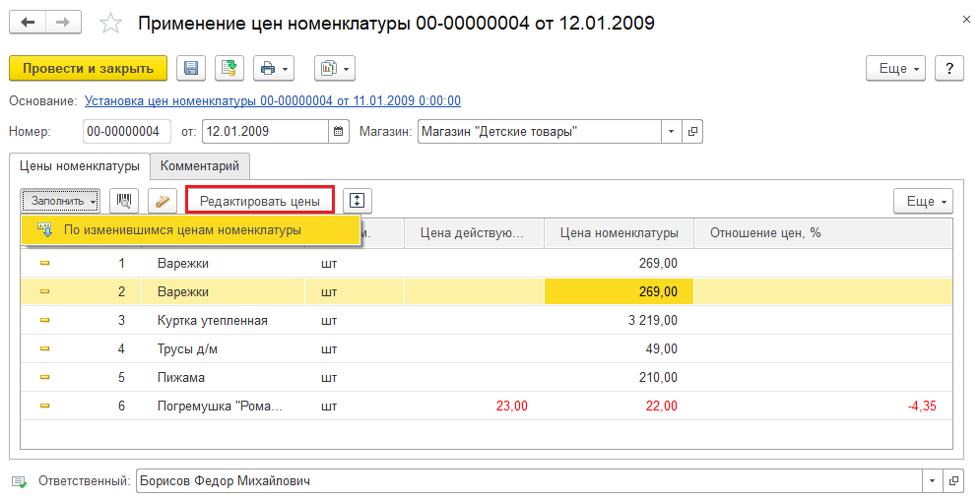Open the print dropdown with printer icon
Screen dimensions: 980x501
click(x=273, y=68)
